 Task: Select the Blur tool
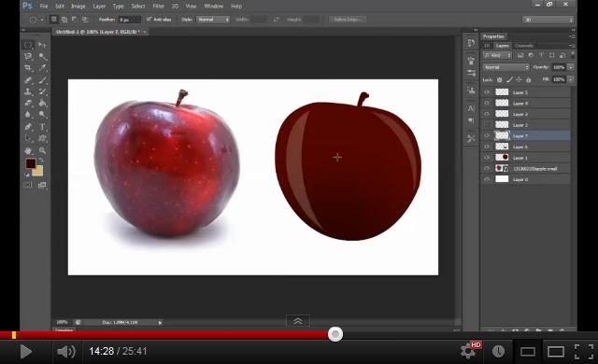click(28, 115)
